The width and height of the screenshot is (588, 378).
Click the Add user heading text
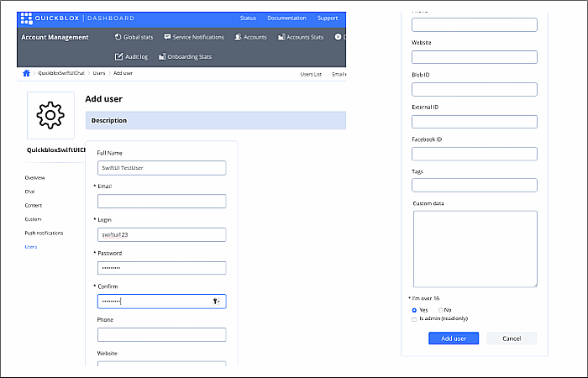104,99
